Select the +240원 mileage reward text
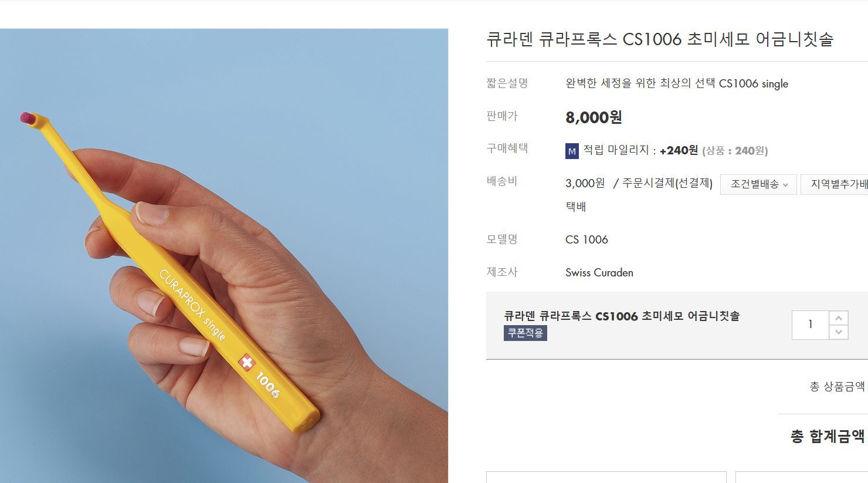 click(x=679, y=150)
